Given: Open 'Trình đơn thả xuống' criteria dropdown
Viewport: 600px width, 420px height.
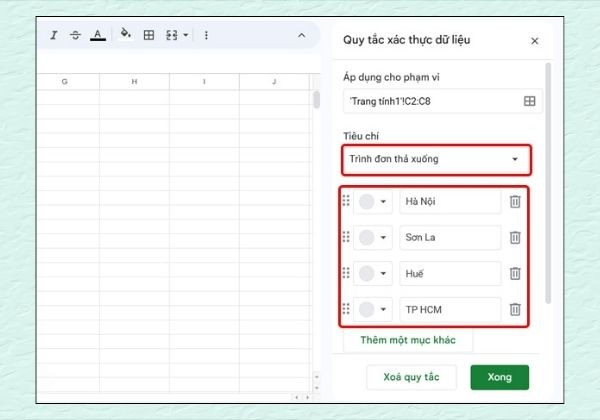Looking at the screenshot, I should pyautogui.click(x=436, y=160).
